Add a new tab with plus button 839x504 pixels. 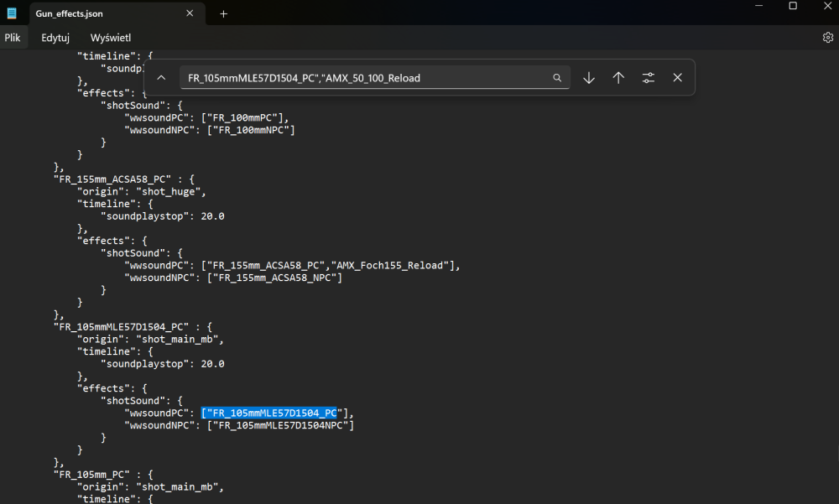tap(224, 14)
